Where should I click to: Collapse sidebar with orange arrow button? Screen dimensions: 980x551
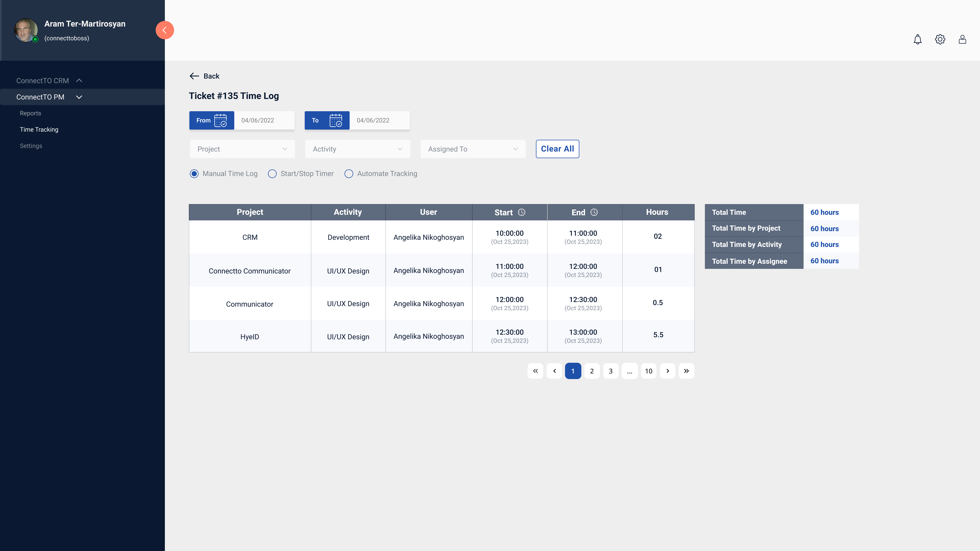click(165, 30)
